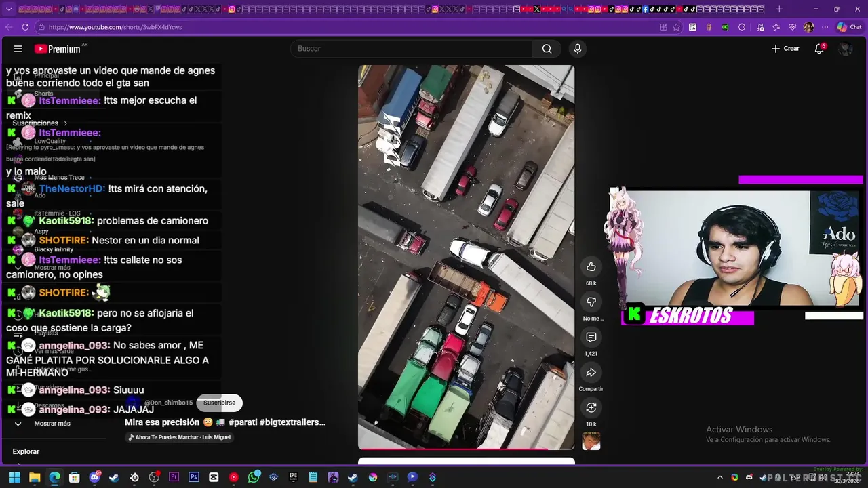
Task: Open Adobe Premiere Pro on the taskbar
Action: click(174, 477)
